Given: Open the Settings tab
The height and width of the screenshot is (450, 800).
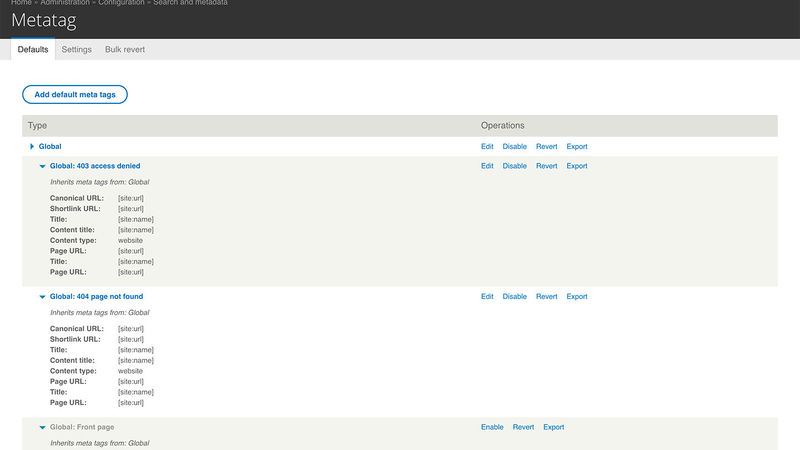Looking at the screenshot, I should (x=77, y=49).
